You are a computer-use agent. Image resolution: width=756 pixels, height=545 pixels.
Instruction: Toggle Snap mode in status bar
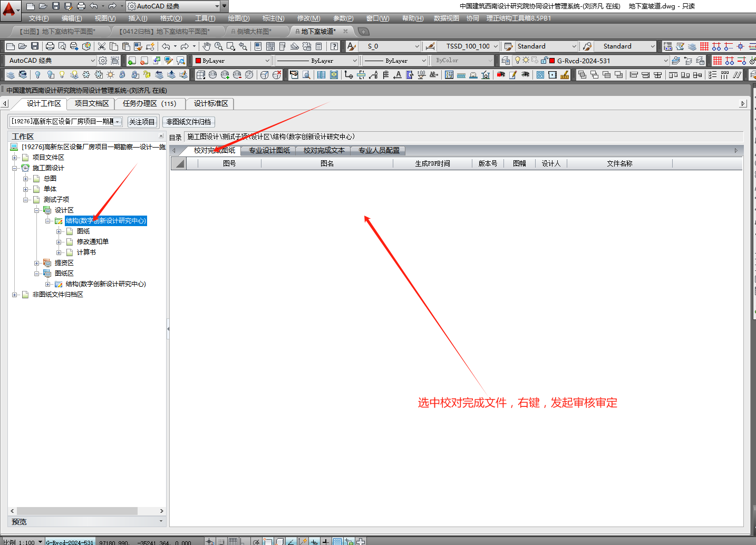221,541
